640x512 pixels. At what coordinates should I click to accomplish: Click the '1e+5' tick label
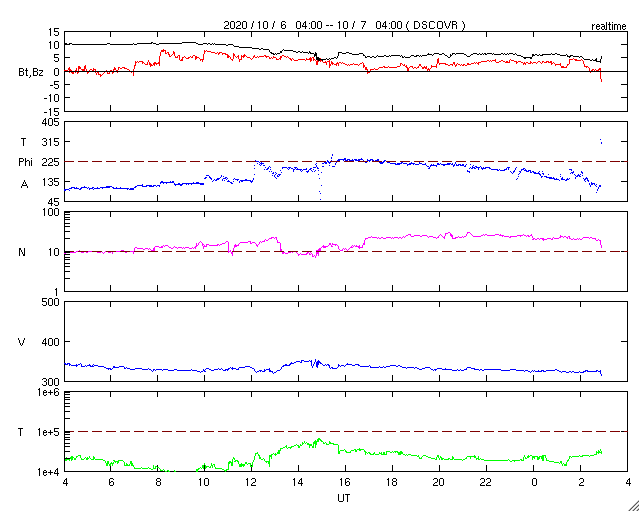tap(48, 432)
